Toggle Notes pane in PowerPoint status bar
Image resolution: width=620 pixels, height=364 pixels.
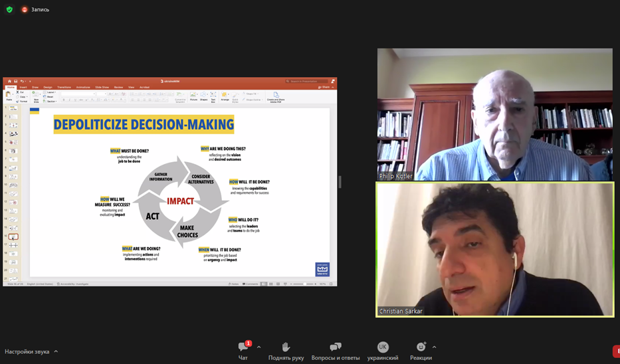point(233,284)
